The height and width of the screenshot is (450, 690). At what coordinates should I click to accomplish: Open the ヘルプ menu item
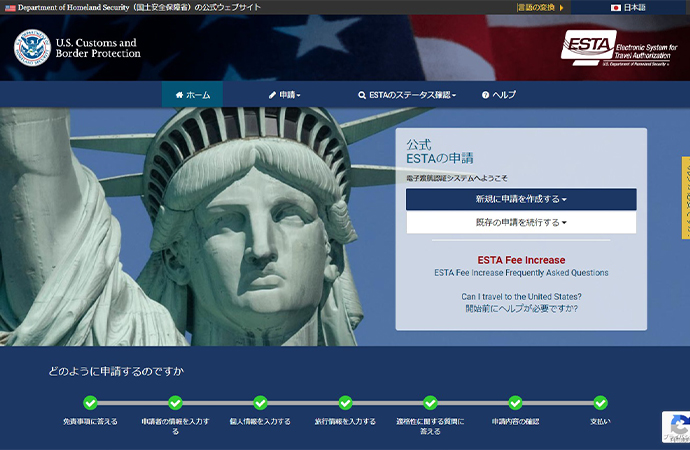pyautogui.click(x=499, y=95)
